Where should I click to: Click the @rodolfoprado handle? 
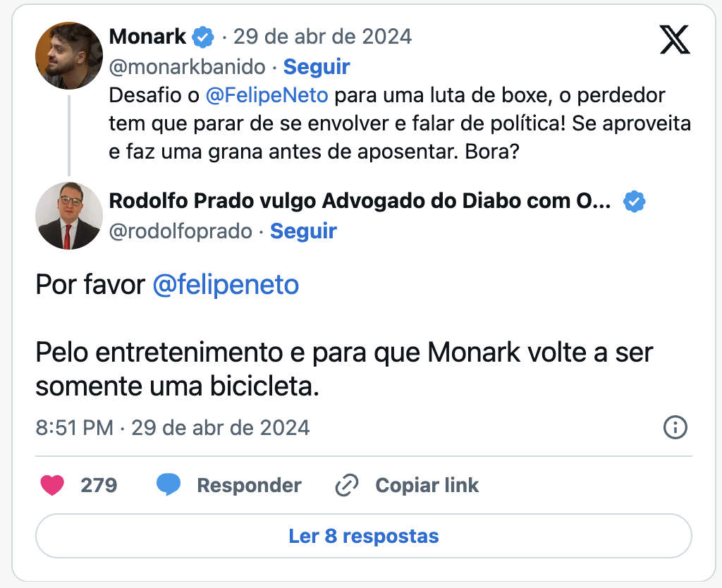tap(180, 231)
